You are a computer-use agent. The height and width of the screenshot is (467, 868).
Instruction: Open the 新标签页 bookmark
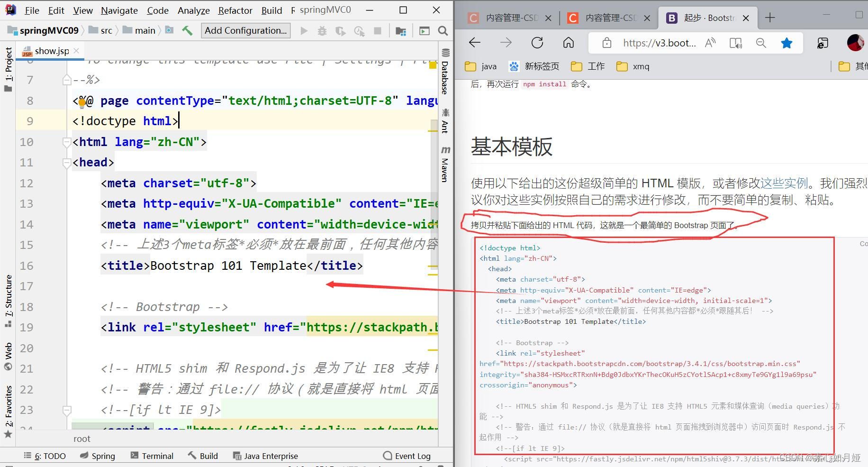click(x=534, y=66)
